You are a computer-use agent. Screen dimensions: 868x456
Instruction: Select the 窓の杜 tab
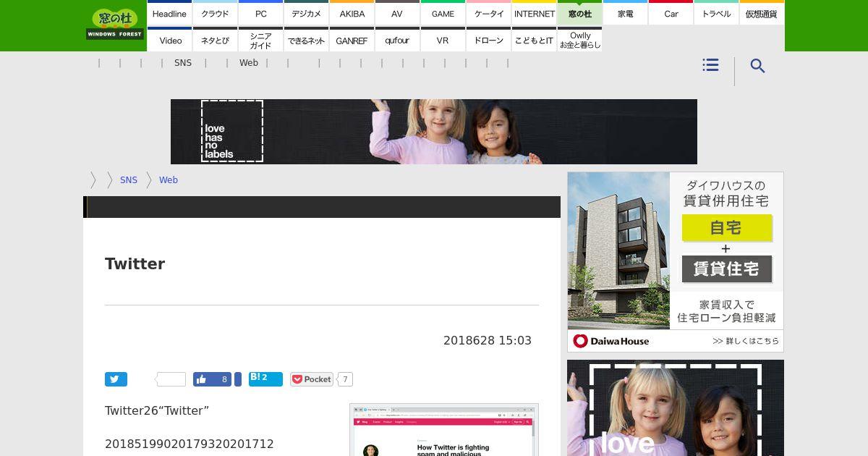pyautogui.click(x=580, y=13)
